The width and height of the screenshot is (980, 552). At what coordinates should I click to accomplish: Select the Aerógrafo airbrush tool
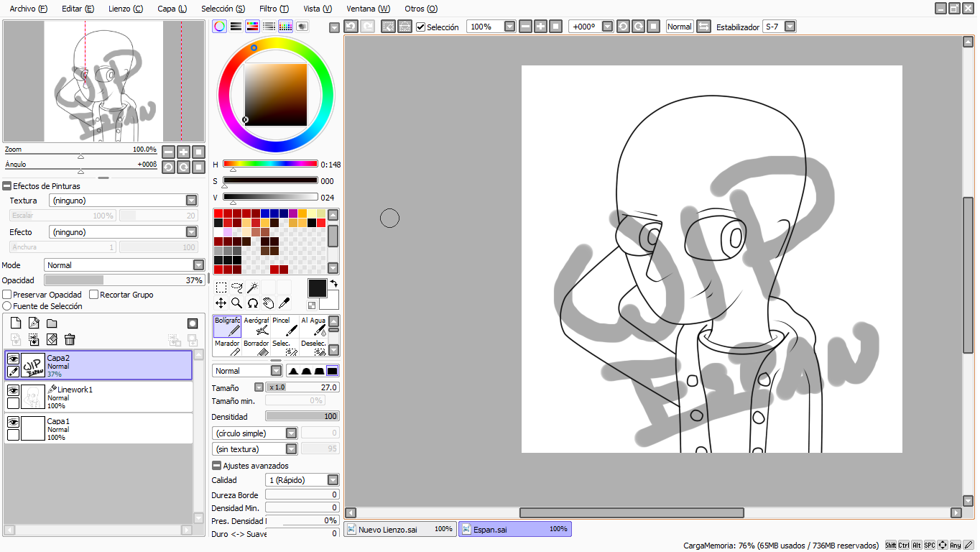click(x=256, y=326)
